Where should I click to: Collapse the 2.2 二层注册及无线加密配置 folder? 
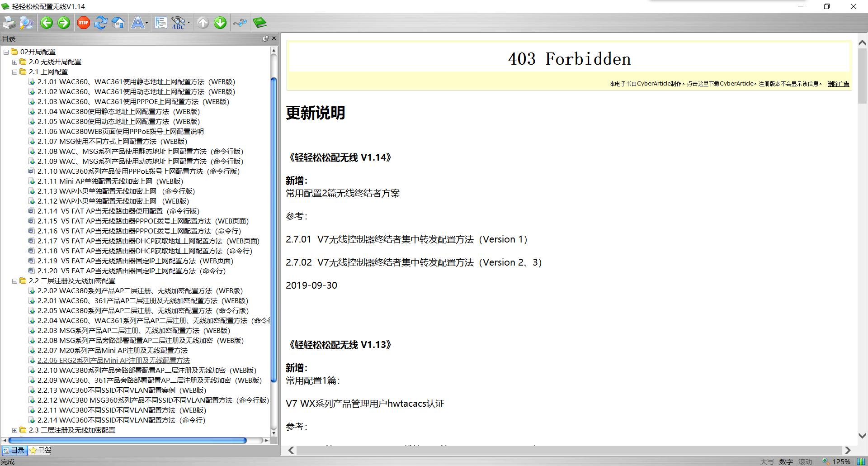point(14,281)
